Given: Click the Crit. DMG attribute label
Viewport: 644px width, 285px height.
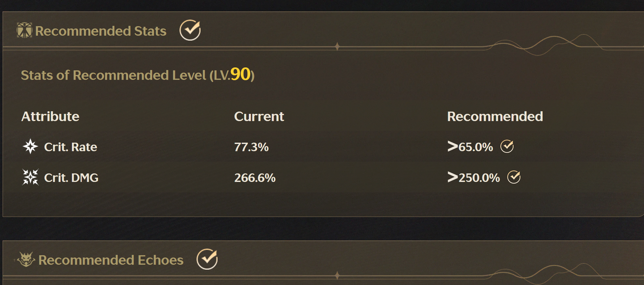Looking at the screenshot, I should click(x=71, y=178).
